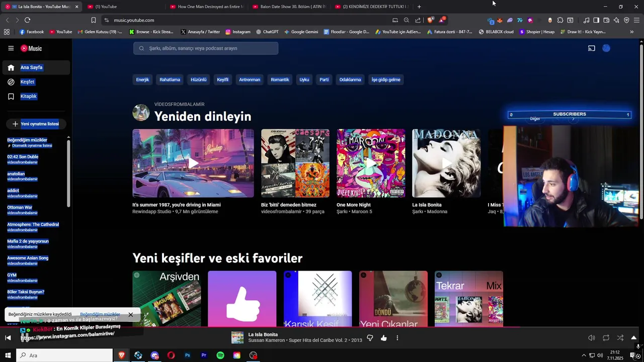
Task: Open Spotify from the Windows taskbar
Action: 220,355
